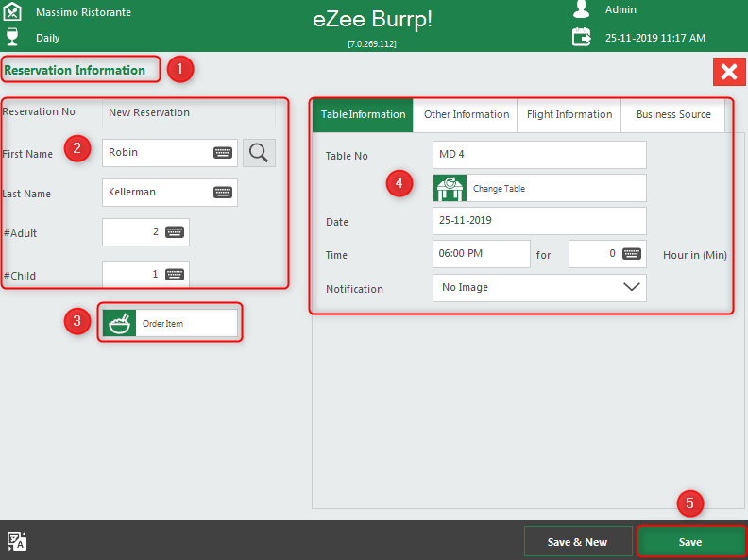Open keypad for the Hour in (Min) field

(x=632, y=254)
